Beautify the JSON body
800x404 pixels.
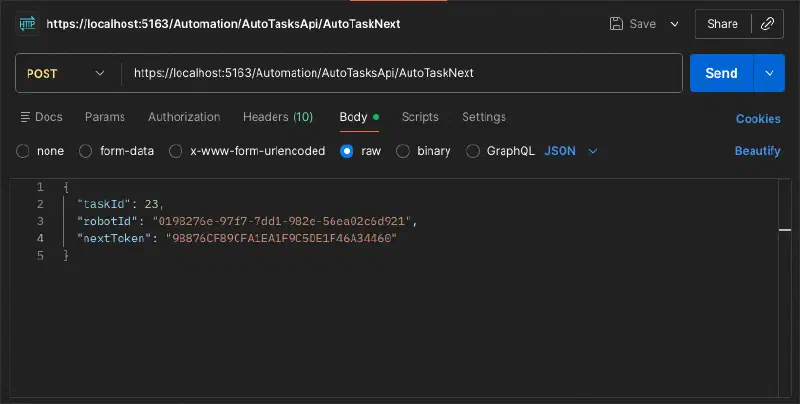[757, 151]
